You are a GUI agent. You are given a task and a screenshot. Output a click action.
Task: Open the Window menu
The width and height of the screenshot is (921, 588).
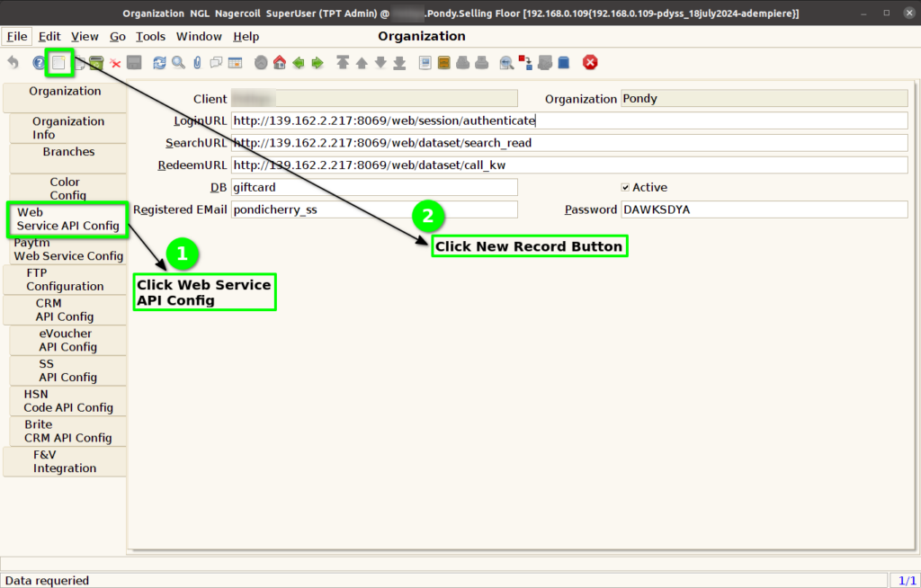click(x=199, y=37)
